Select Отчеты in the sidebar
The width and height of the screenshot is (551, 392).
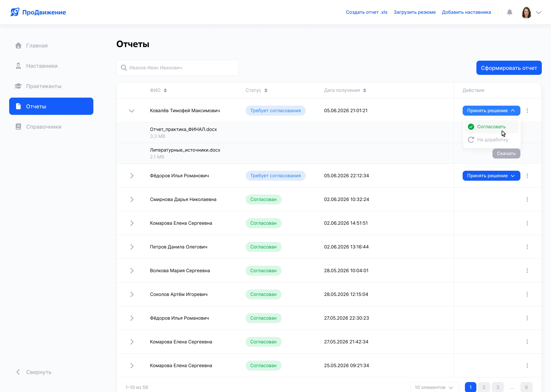pyautogui.click(x=51, y=106)
